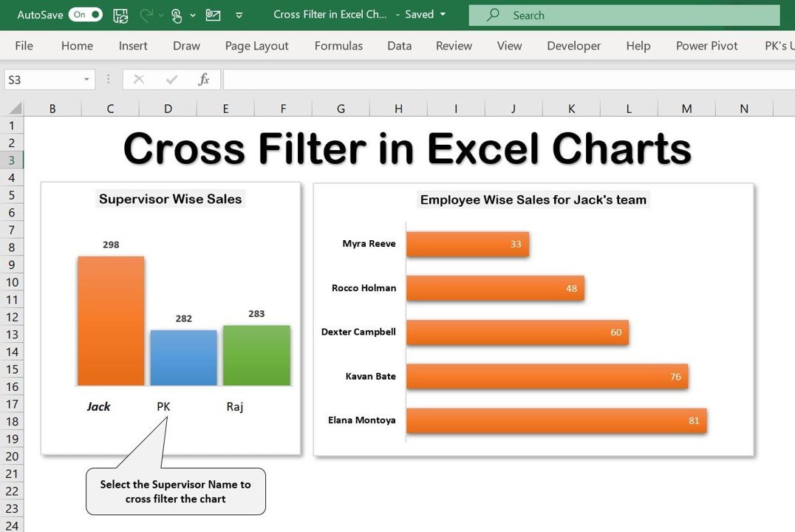Click the Search box in title bar

[x=624, y=16]
